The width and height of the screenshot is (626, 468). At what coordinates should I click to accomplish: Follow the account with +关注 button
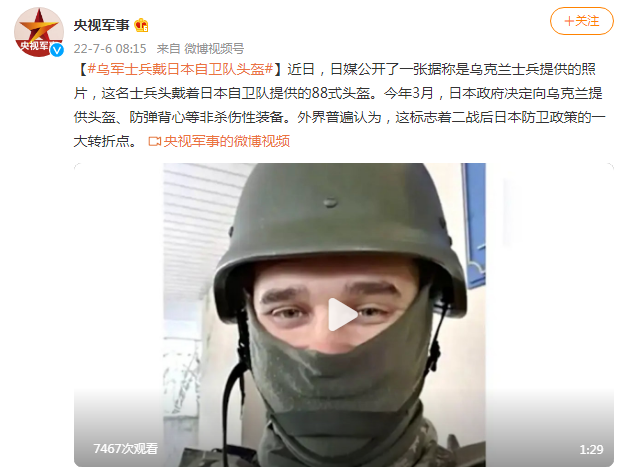click(x=581, y=21)
